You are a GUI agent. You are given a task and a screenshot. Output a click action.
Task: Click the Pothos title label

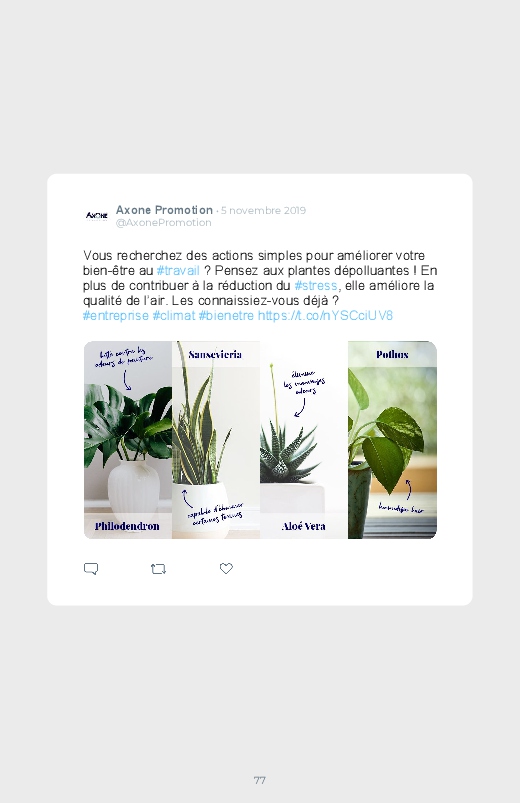pyautogui.click(x=392, y=354)
